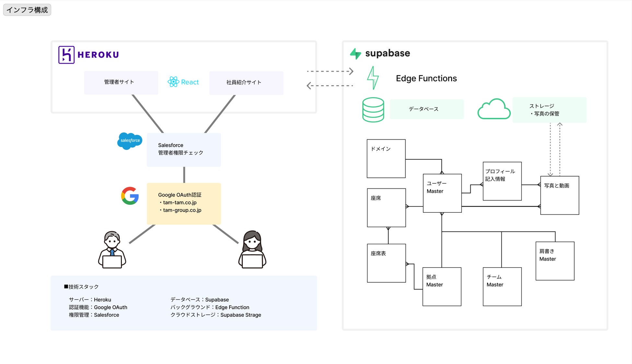Click the 拠点 Master table box
The width and height of the screenshot is (632, 364).
pyautogui.click(x=442, y=287)
